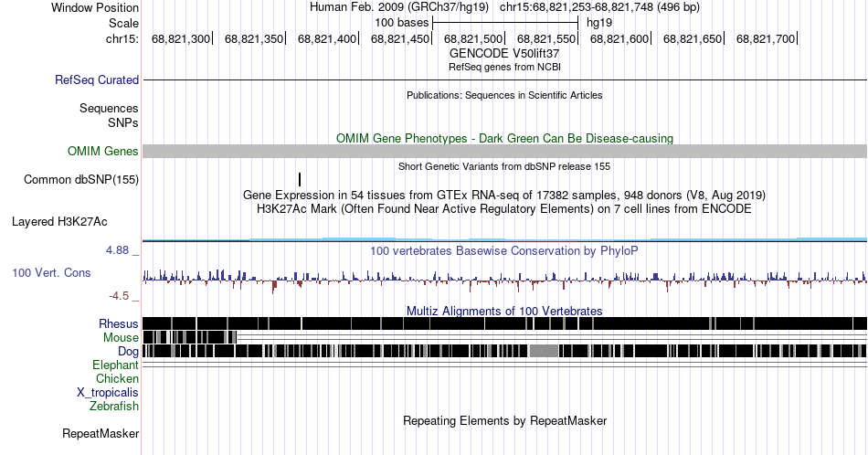Open the Layered H3K27Ac track label
This screenshot has width=868, height=455.
pos(59,221)
